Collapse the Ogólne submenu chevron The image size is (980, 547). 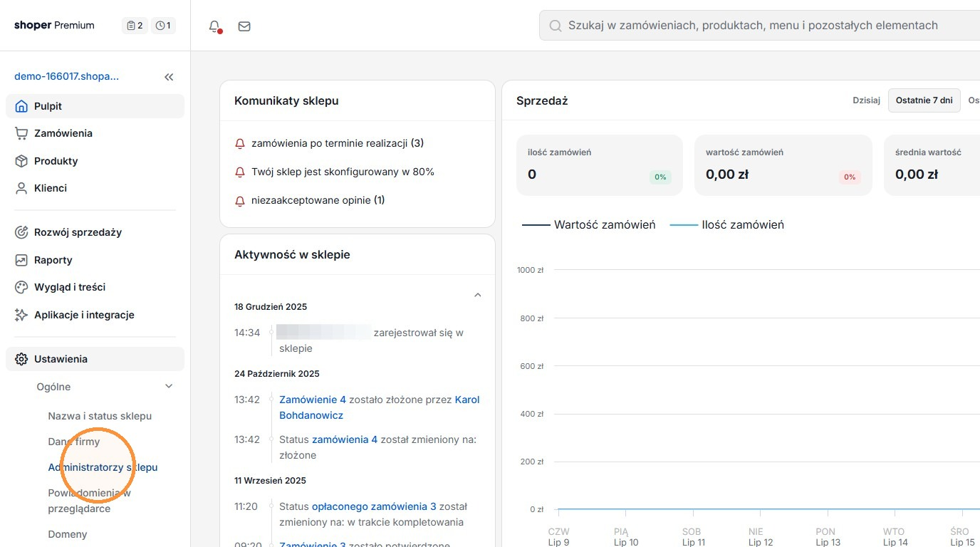pyautogui.click(x=169, y=387)
